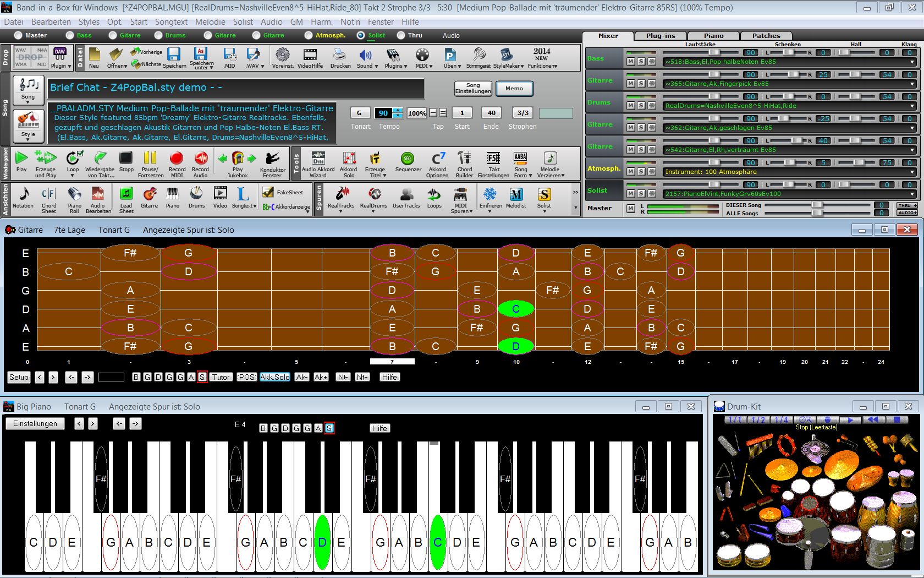Screen dimensions: 924x578
Task: Expand the Bass instrument dropdown in Mixer
Action: point(912,62)
